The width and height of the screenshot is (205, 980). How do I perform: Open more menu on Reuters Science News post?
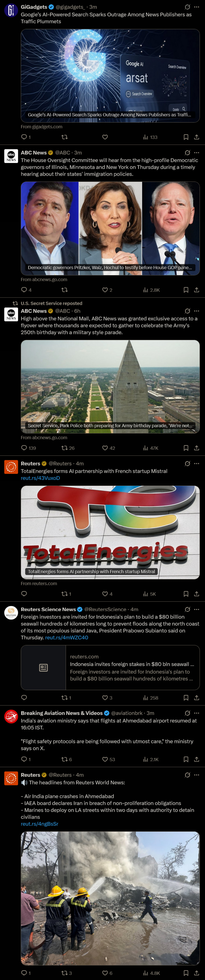pyautogui.click(x=197, y=609)
